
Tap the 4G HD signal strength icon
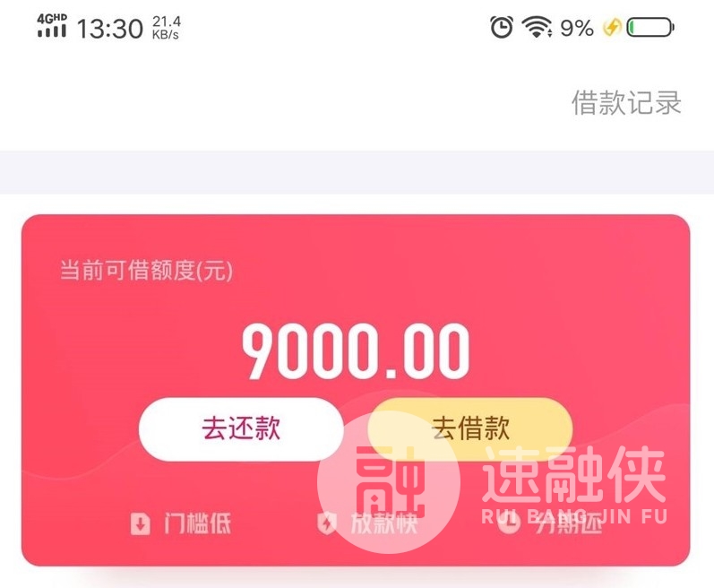click(52, 25)
